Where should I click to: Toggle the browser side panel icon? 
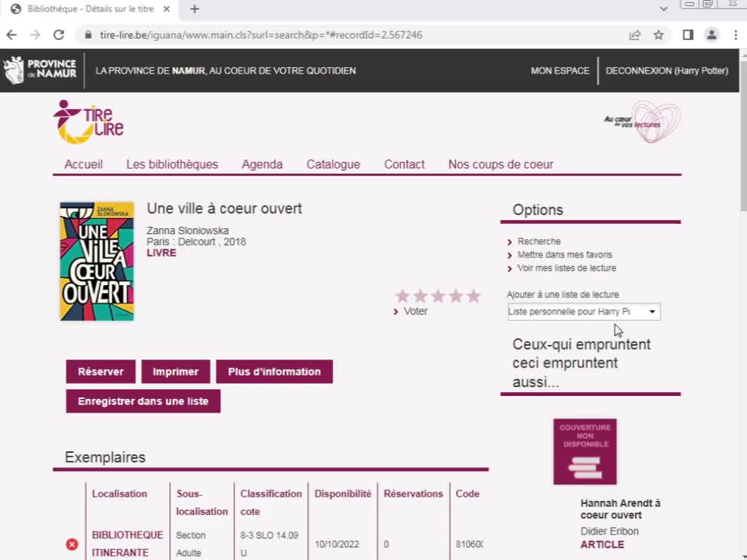pos(687,35)
